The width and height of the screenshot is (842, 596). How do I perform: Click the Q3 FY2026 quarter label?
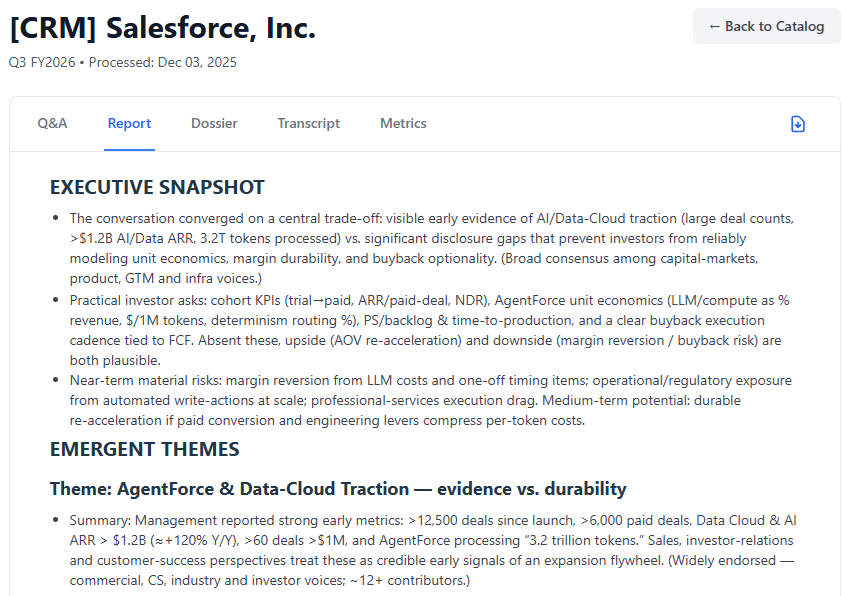pyautogui.click(x=43, y=62)
